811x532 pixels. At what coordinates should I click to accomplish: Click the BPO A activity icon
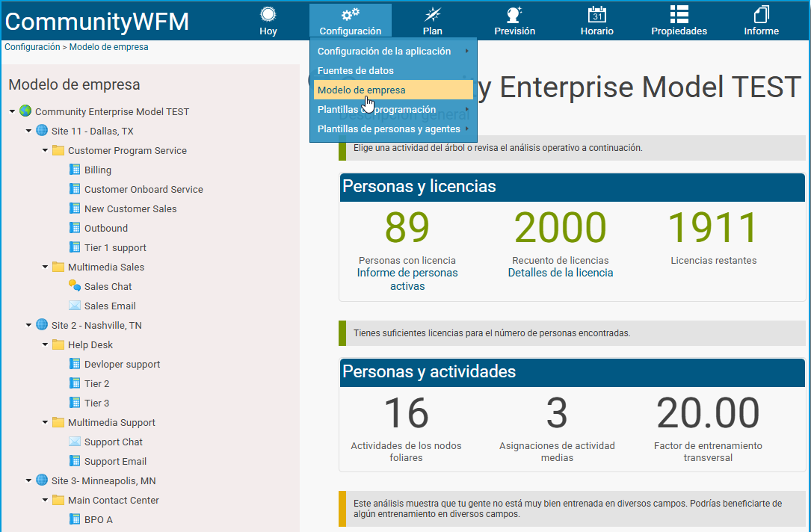pos(75,519)
